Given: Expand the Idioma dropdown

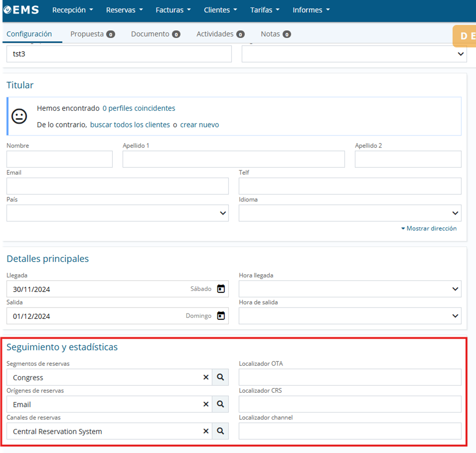Looking at the screenshot, I should point(455,213).
